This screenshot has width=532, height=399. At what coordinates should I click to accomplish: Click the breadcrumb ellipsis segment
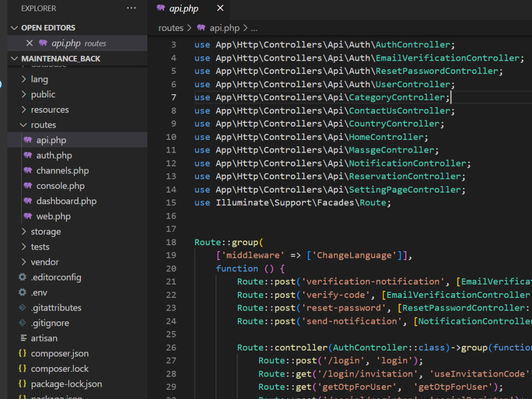pos(254,29)
